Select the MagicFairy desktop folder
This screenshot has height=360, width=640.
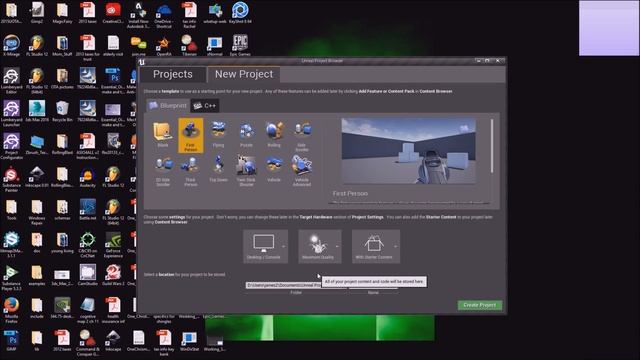62,12
